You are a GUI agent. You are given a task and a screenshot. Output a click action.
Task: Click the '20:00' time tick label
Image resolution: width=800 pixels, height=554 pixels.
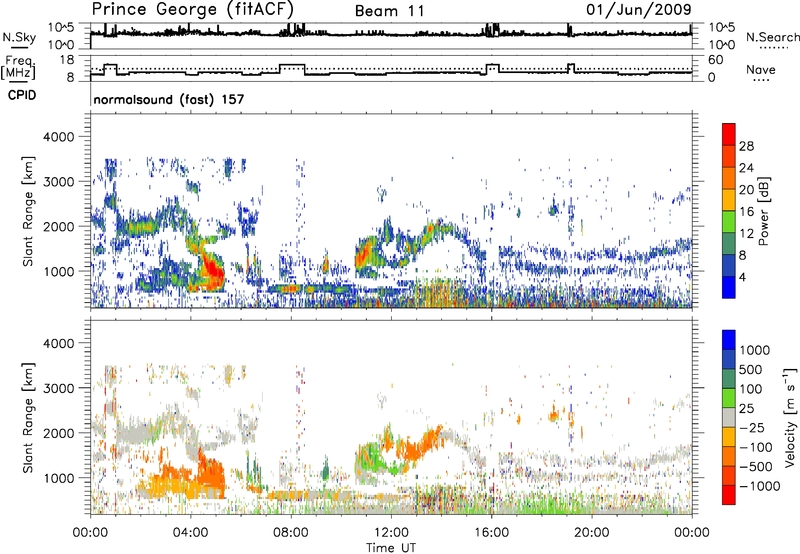pyautogui.click(x=592, y=533)
